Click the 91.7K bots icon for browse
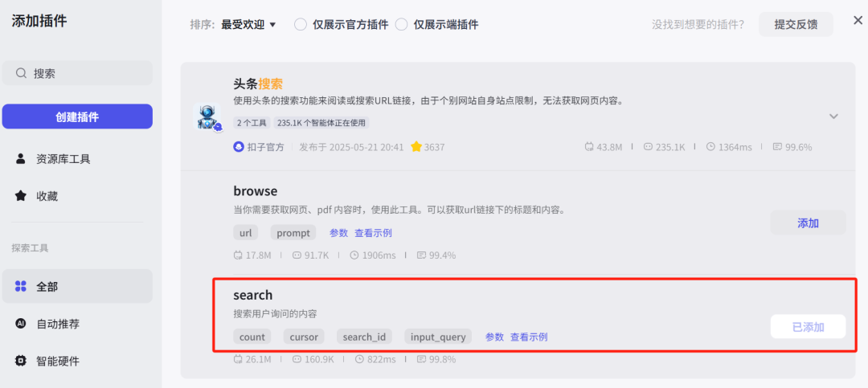The height and width of the screenshot is (388, 868). 297,255
